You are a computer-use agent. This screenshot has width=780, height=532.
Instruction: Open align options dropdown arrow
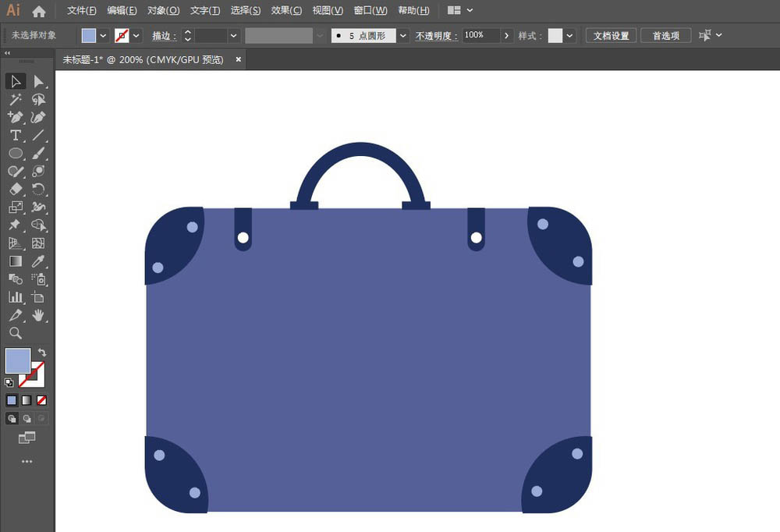coord(719,35)
